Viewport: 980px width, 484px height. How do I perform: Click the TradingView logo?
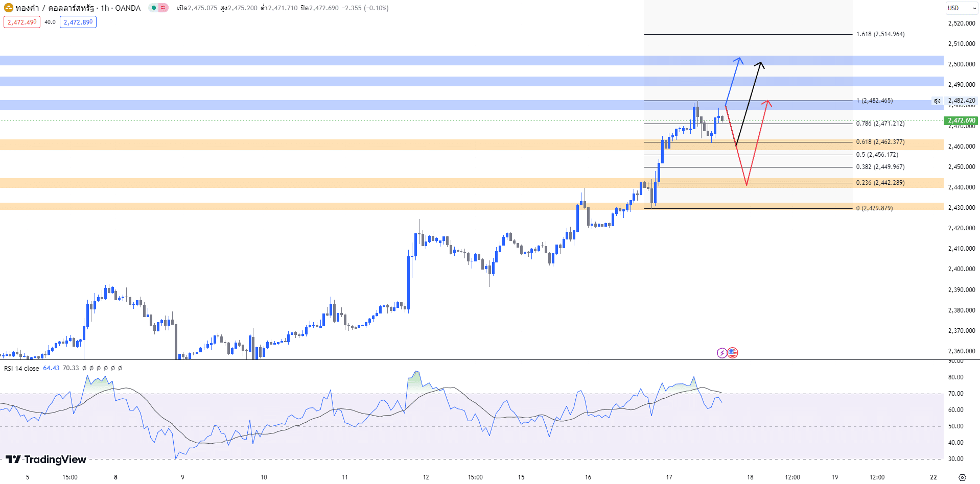click(x=46, y=459)
